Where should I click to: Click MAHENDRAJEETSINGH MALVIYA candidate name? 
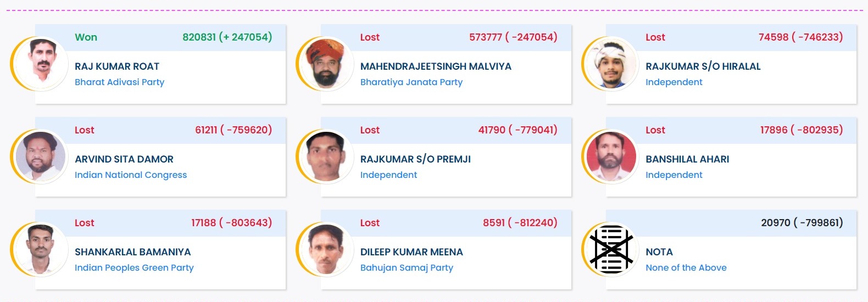(x=436, y=66)
